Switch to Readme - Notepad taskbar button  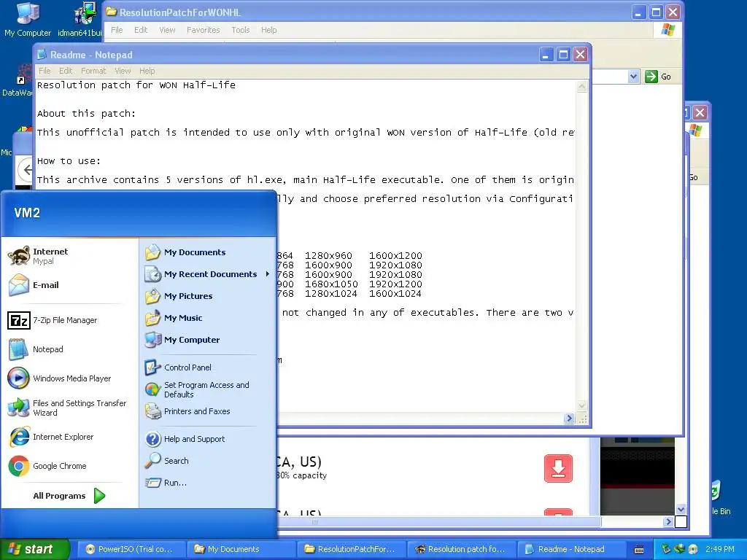(x=572, y=549)
